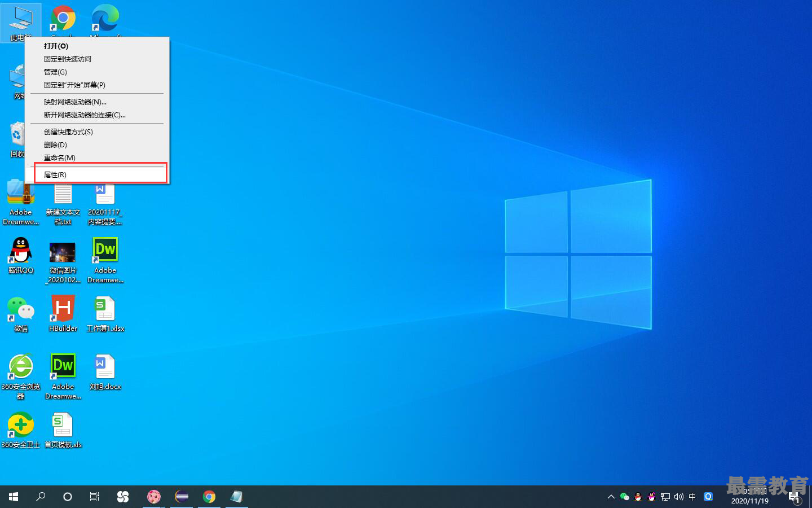Viewport: 812px width, 508px height.
Task: Select the 首页模板.xls spreadsheet file
Action: click(63, 430)
